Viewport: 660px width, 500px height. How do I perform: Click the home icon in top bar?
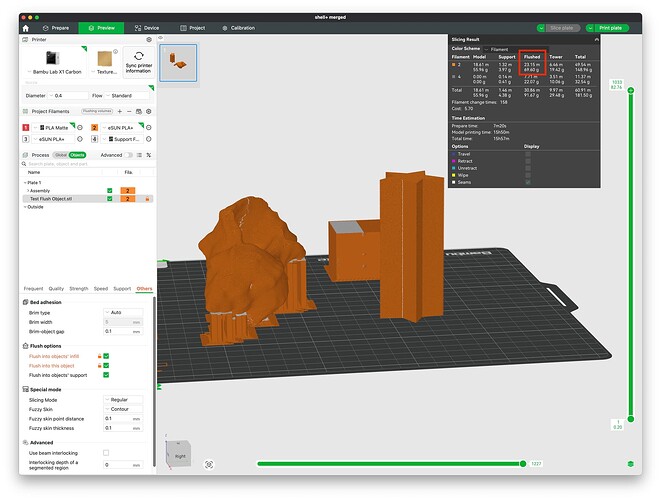coord(26,28)
